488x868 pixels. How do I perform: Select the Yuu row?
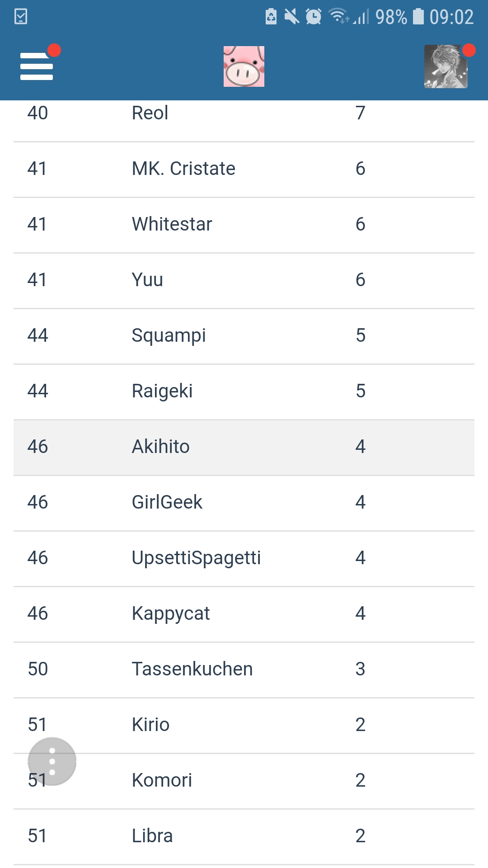pyautogui.click(x=244, y=281)
